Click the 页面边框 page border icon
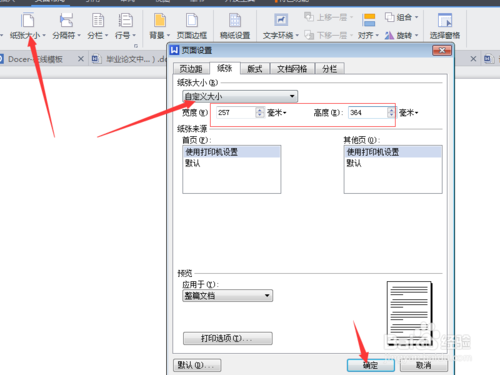This screenshot has width=500, height=375. [192, 20]
